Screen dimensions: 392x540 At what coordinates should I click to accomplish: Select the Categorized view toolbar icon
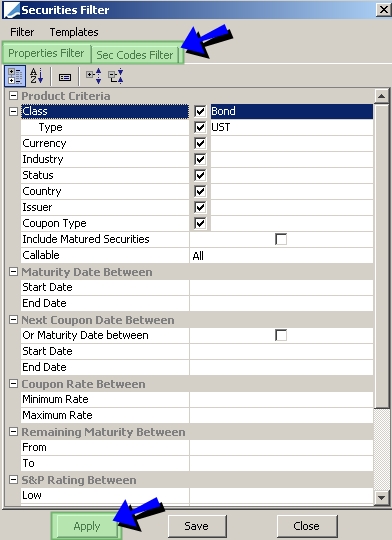click(x=15, y=76)
